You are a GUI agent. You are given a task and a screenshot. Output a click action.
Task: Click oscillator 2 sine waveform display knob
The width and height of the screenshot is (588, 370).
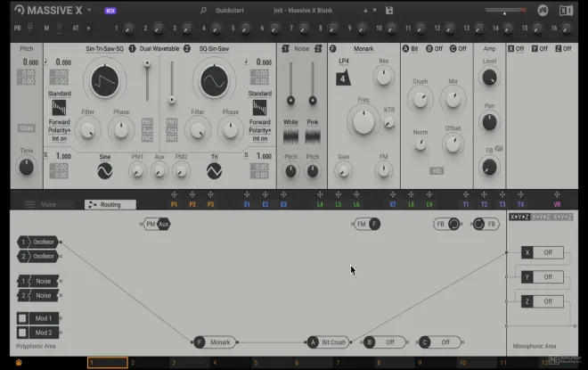[x=214, y=80]
